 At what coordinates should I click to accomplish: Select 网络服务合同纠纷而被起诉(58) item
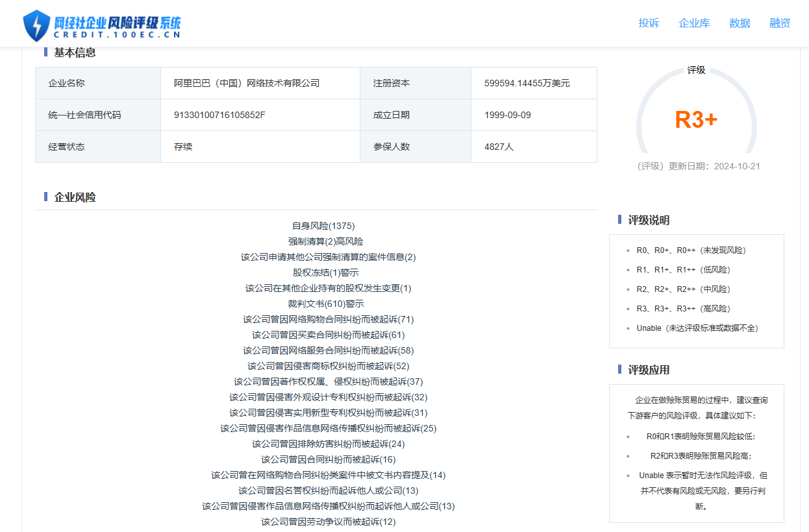[328, 350]
